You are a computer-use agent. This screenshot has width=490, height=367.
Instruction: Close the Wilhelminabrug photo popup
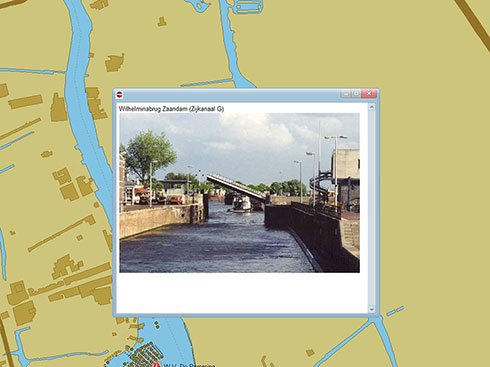coord(369,93)
